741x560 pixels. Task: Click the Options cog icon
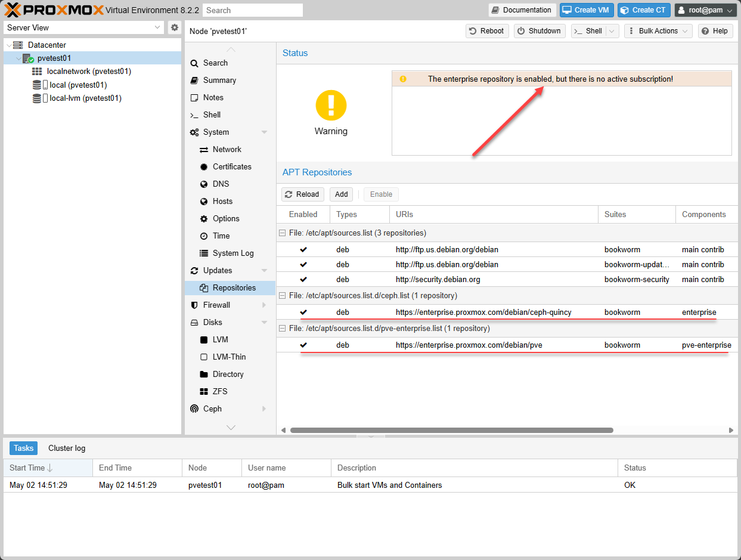pos(204,219)
